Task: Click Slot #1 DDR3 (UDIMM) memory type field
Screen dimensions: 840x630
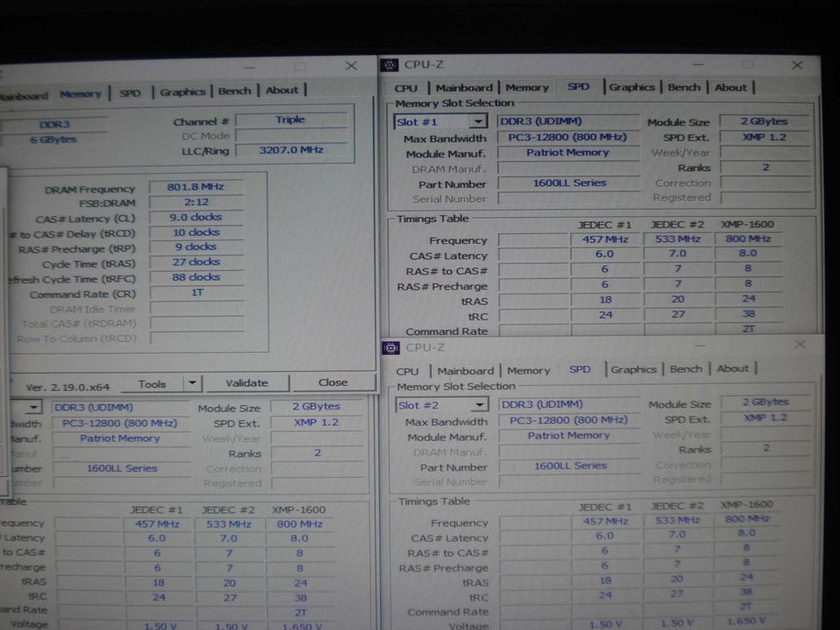Action: pos(567,121)
